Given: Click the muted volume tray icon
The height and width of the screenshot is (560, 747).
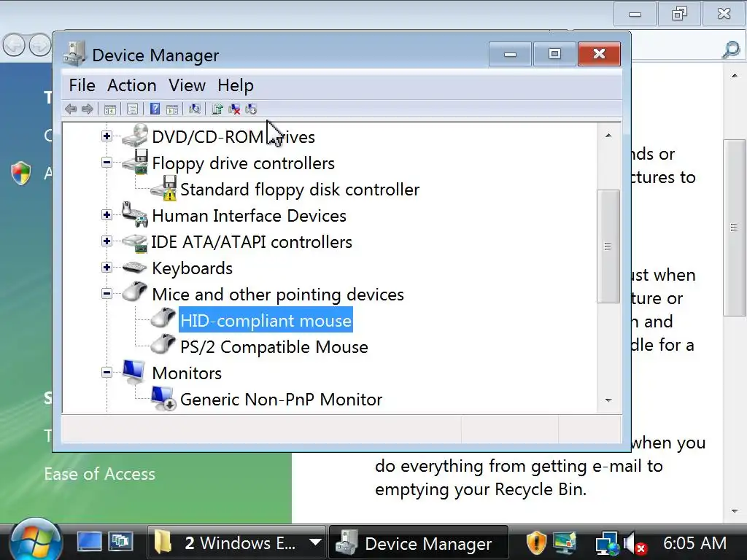Looking at the screenshot, I should click(x=634, y=543).
